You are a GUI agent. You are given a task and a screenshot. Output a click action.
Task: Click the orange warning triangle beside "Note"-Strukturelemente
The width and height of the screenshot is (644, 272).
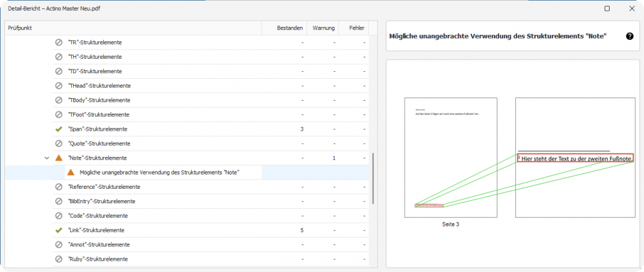59,158
